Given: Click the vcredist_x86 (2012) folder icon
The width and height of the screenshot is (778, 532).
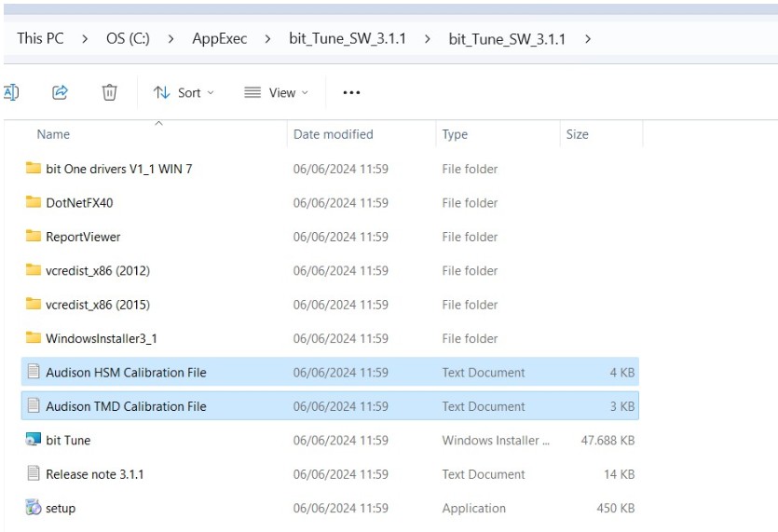Looking at the screenshot, I should (x=34, y=270).
